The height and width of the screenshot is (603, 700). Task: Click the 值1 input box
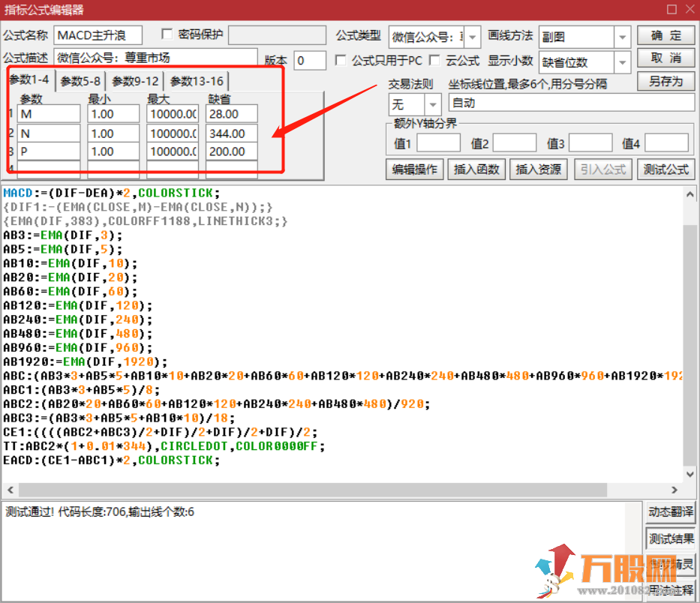coord(438,143)
